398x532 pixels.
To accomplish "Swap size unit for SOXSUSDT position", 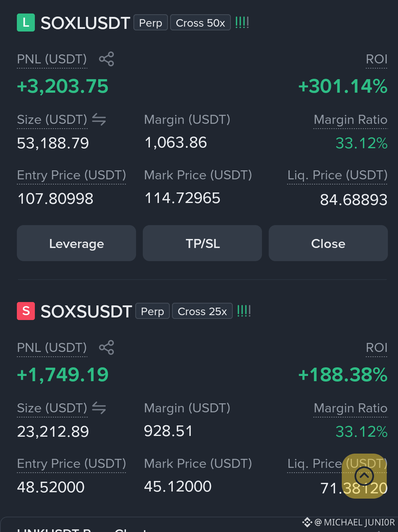I will [99, 408].
